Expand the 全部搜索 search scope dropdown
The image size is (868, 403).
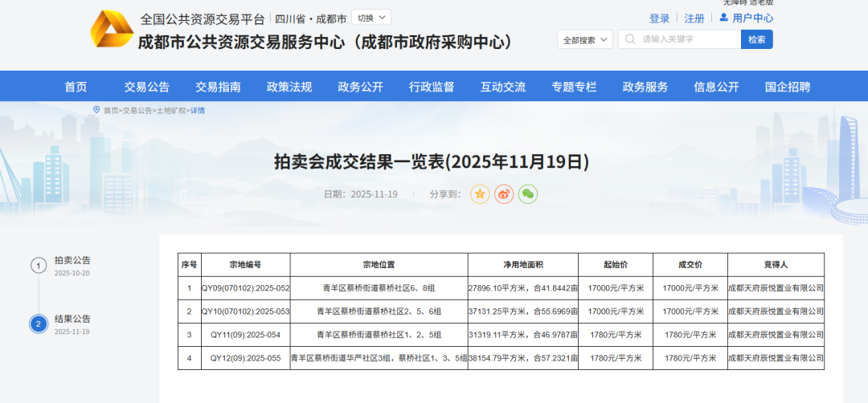point(584,39)
